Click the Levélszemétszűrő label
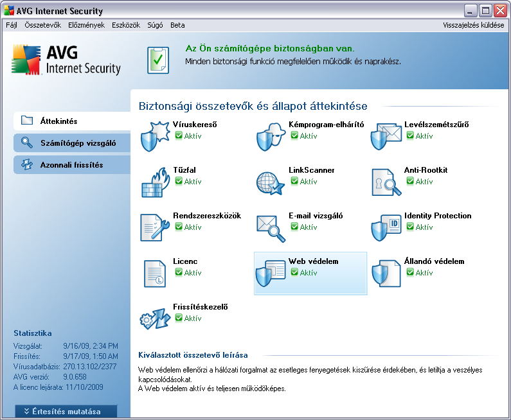Viewport: 511px width, 420px height. [x=436, y=125]
